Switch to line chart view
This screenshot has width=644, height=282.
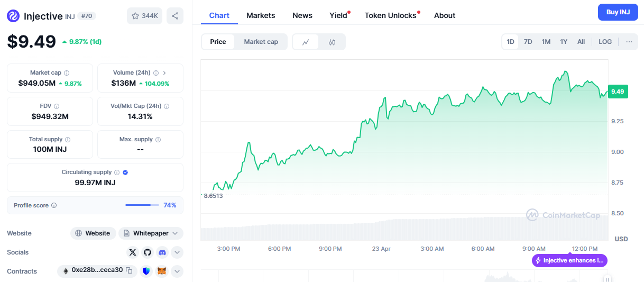(306, 42)
